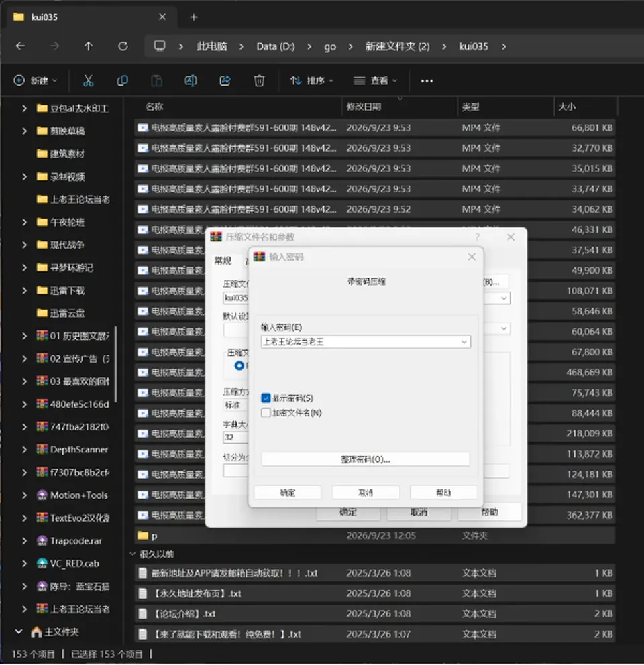Screen dimensions: 644x665
Task: Click the sidebar tree vertical scrollbar
Action: (x=116, y=364)
